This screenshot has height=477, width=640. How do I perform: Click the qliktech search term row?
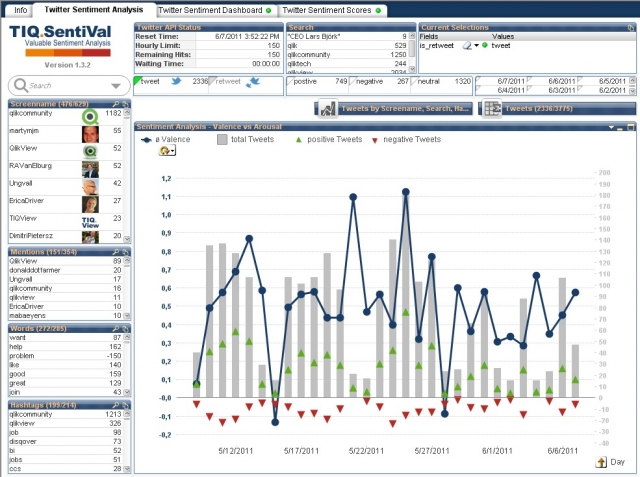pyautogui.click(x=347, y=64)
